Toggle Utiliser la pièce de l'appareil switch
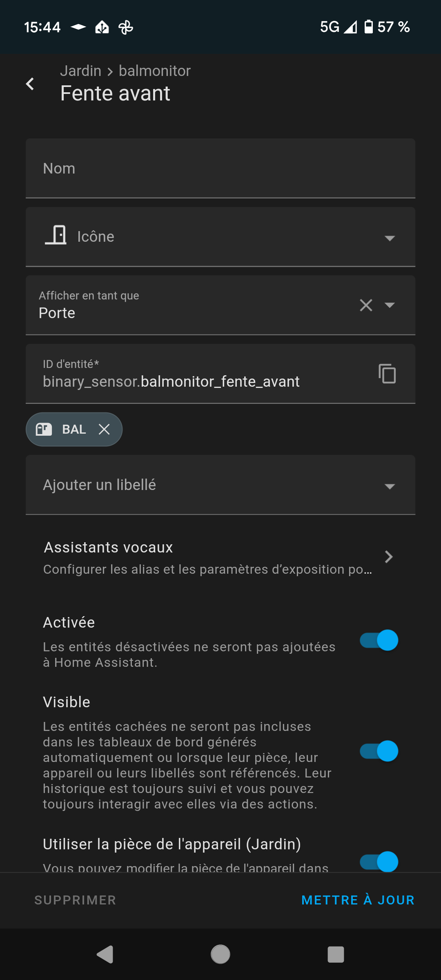Viewport: 441px width, 980px height. [379, 862]
